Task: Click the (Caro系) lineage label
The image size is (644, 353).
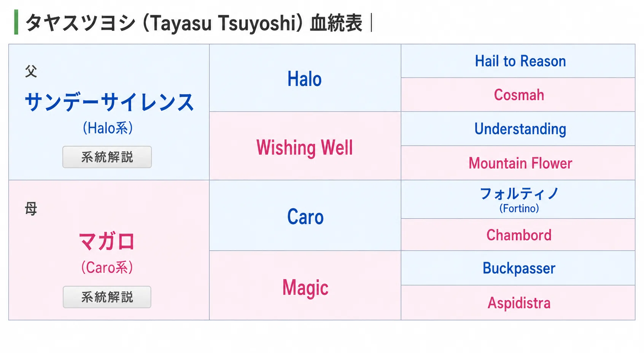Action: tap(107, 268)
